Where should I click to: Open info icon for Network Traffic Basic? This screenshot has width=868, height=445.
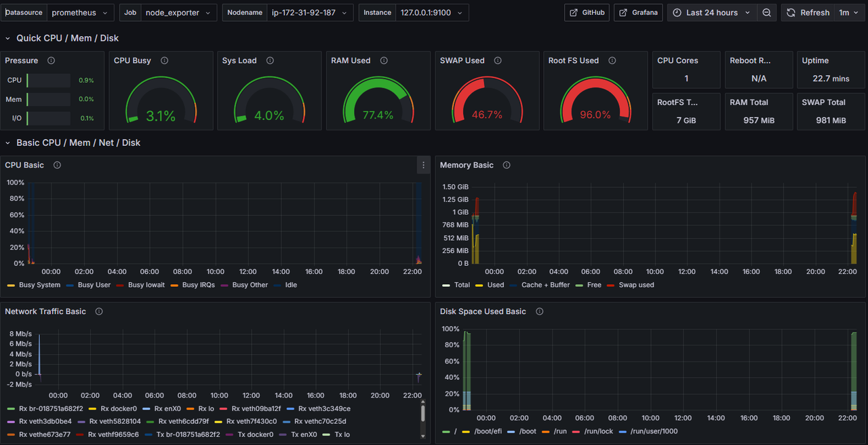(x=99, y=311)
